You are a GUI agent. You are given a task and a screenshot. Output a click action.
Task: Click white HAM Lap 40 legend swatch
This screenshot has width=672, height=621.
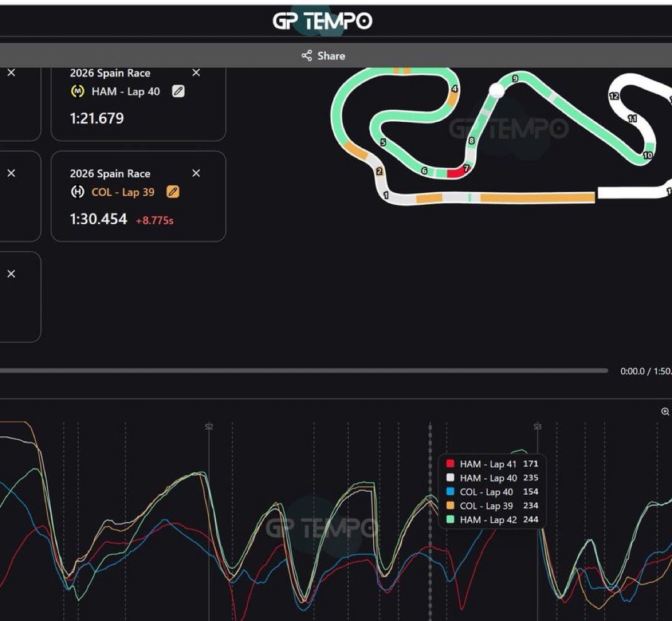(x=450, y=478)
